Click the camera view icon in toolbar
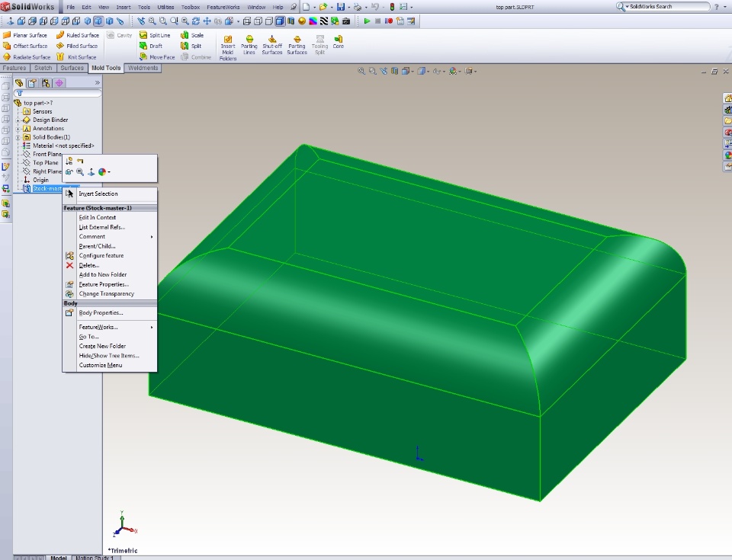The image size is (732, 560). [346, 21]
